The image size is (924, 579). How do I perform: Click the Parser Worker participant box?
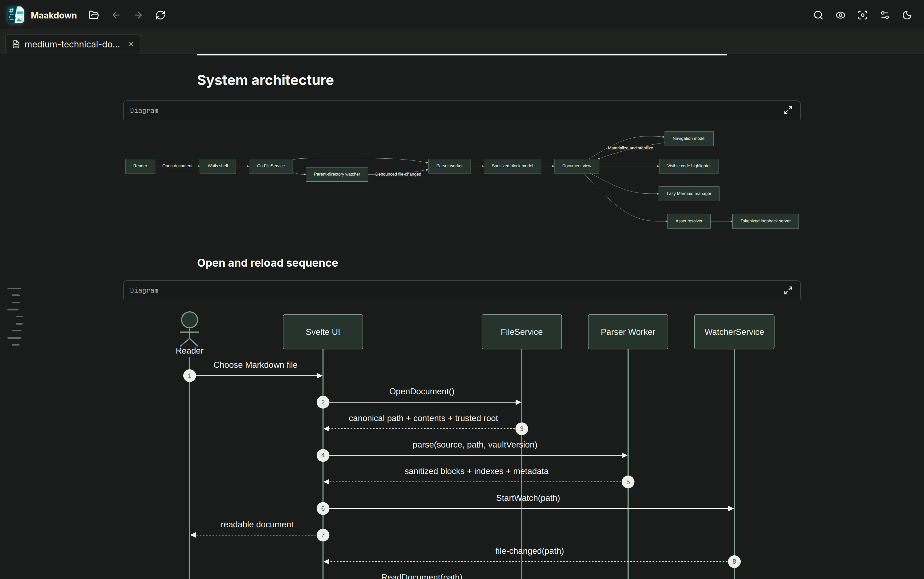[628, 332]
